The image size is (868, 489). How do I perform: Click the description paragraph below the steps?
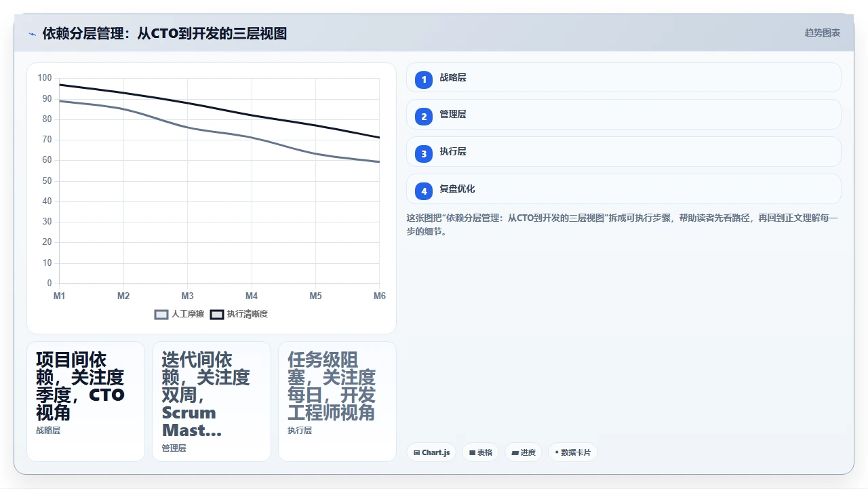(x=623, y=224)
